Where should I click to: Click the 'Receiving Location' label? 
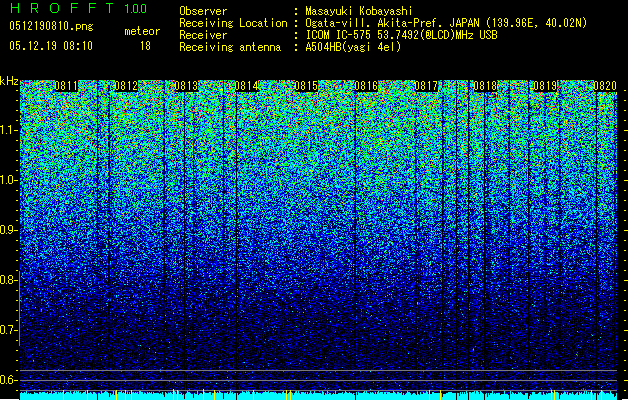pyautogui.click(x=233, y=23)
